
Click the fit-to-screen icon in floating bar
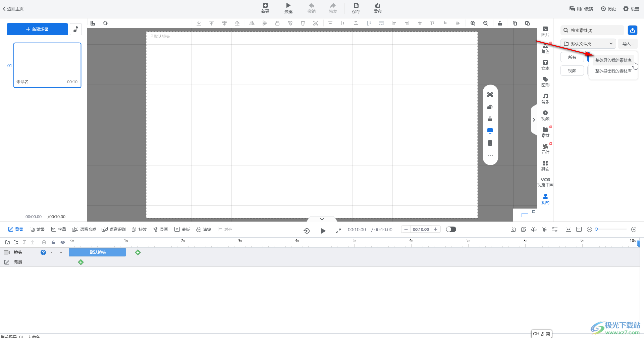click(490, 95)
